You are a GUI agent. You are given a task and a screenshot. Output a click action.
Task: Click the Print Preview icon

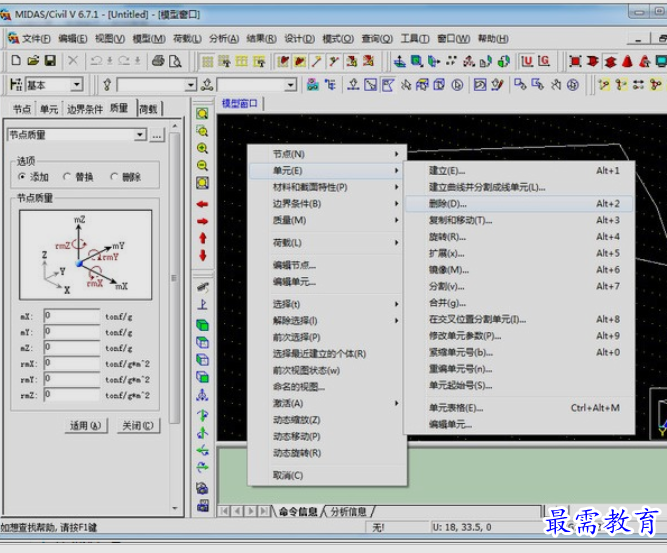click(x=175, y=61)
